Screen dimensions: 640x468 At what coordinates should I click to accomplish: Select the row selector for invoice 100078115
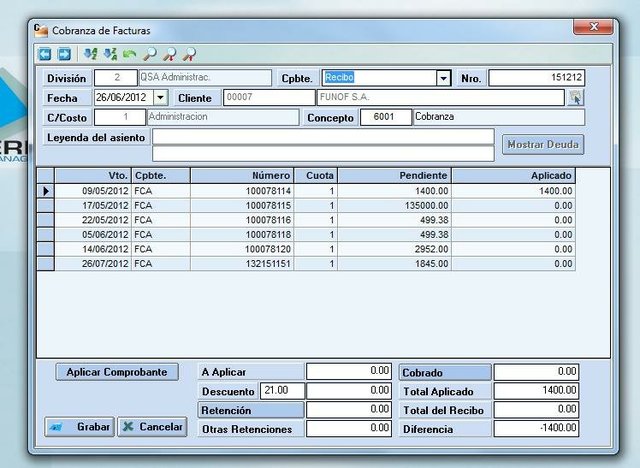45,205
